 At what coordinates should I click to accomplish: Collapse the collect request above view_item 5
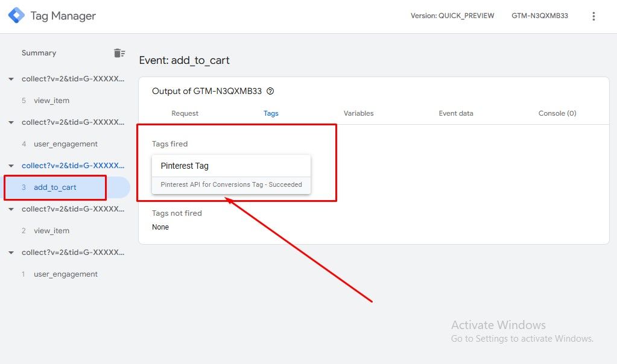tap(11, 79)
